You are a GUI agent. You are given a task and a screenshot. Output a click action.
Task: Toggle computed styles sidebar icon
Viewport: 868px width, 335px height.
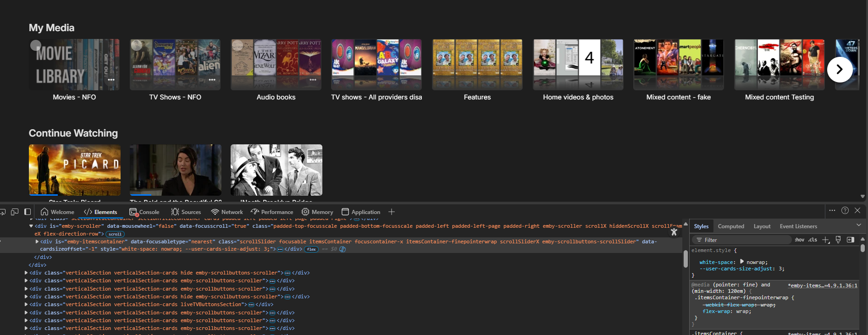[850, 240]
